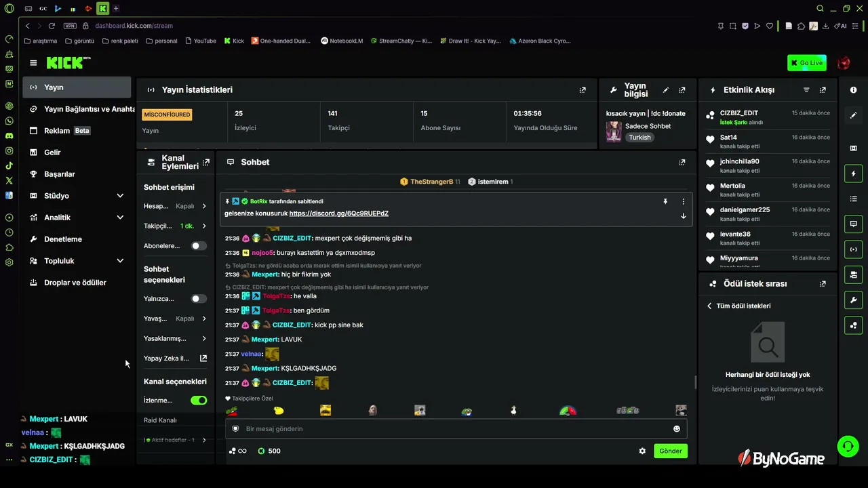
Task: Collapse the pinned message with down arrow
Action: click(x=683, y=216)
